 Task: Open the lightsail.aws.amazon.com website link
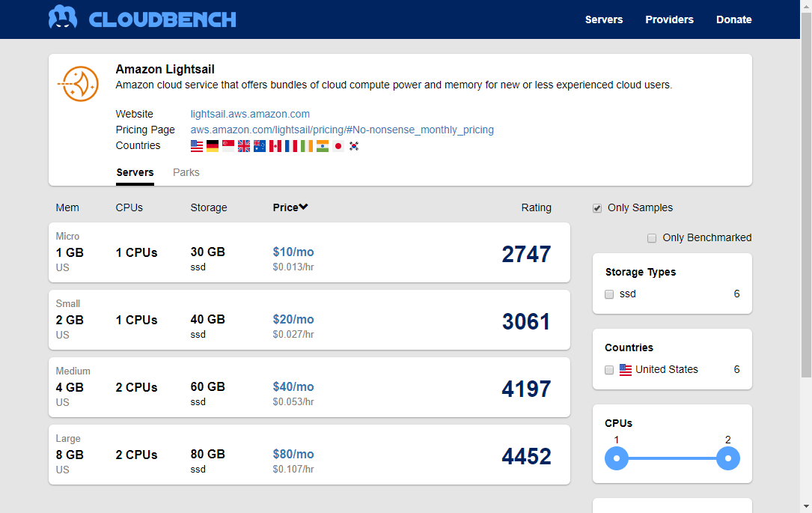[250, 114]
